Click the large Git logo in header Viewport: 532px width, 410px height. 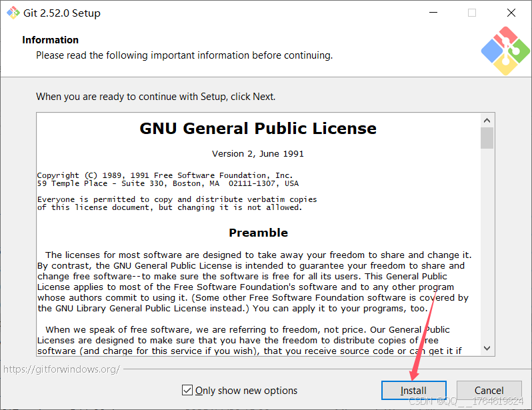click(505, 51)
